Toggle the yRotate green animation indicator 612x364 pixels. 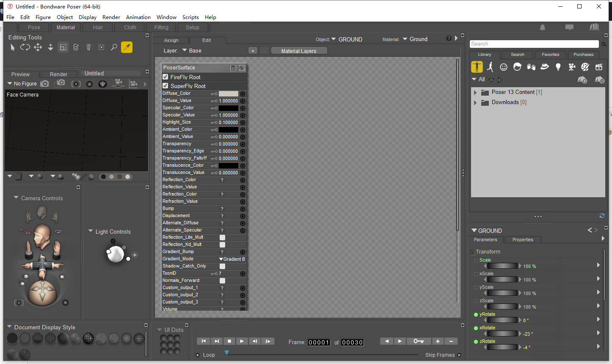click(476, 314)
